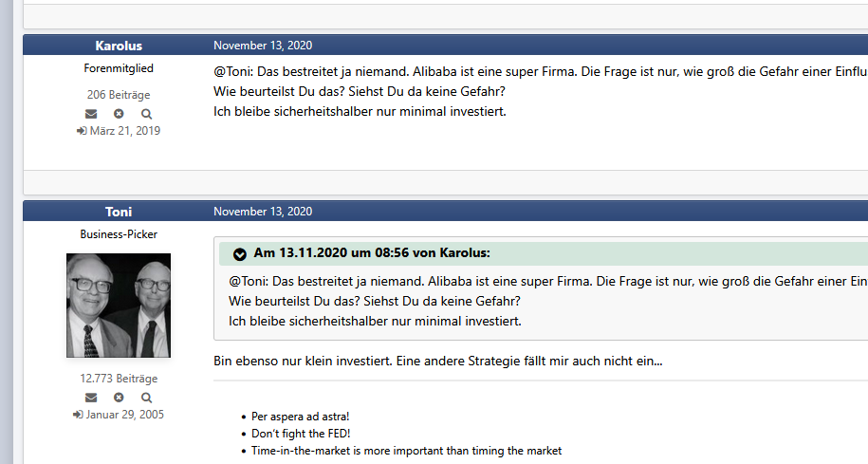Viewport: 868px width, 464px height.
Task: Collapse the quote from Karolus via chevron
Action: [240, 254]
